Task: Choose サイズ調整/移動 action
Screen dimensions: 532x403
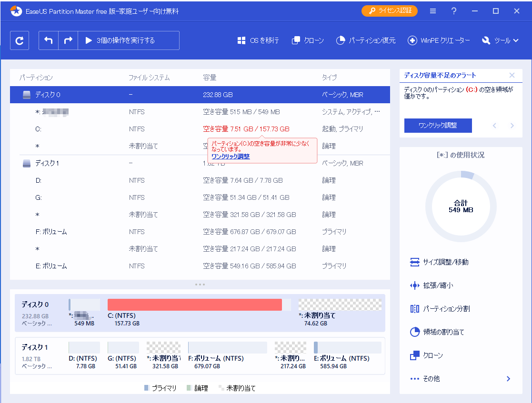Action: (440, 262)
